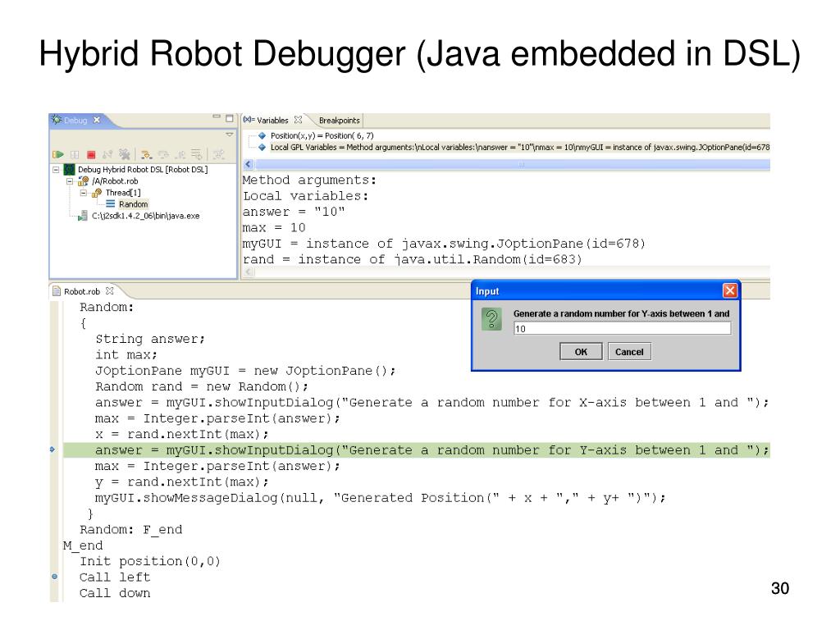This screenshot has height=630, width=840.
Task: Select the Local GPL Variables entry
Action: click(519, 147)
